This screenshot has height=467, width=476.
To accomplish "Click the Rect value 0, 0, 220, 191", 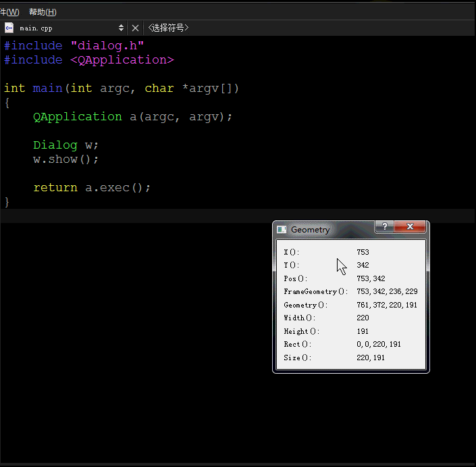I will coord(379,344).
